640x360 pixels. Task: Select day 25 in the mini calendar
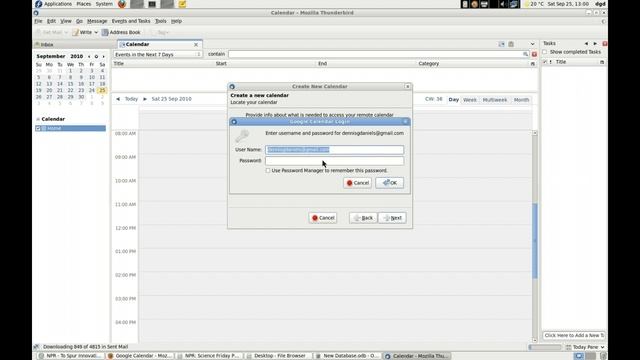click(x=102, y=90)
